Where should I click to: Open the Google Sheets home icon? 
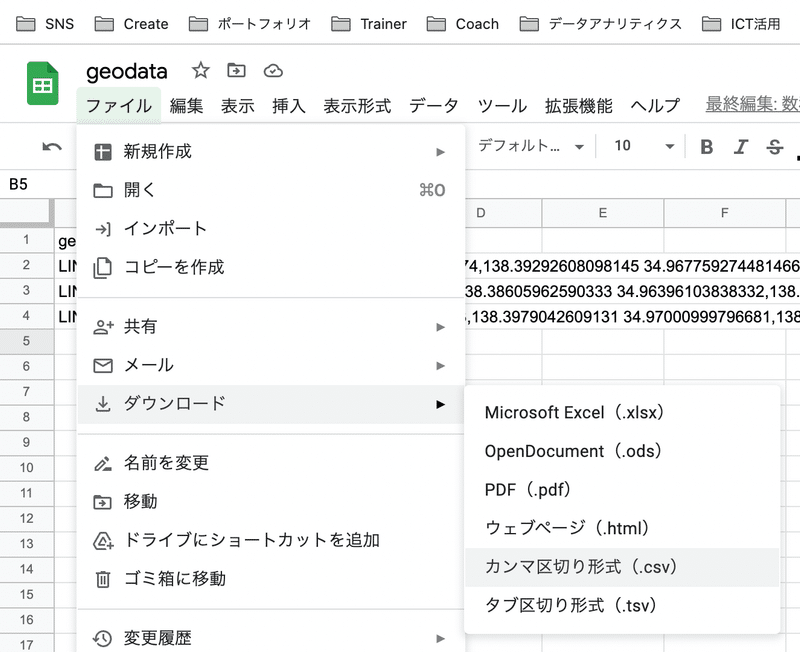point(43,83)
